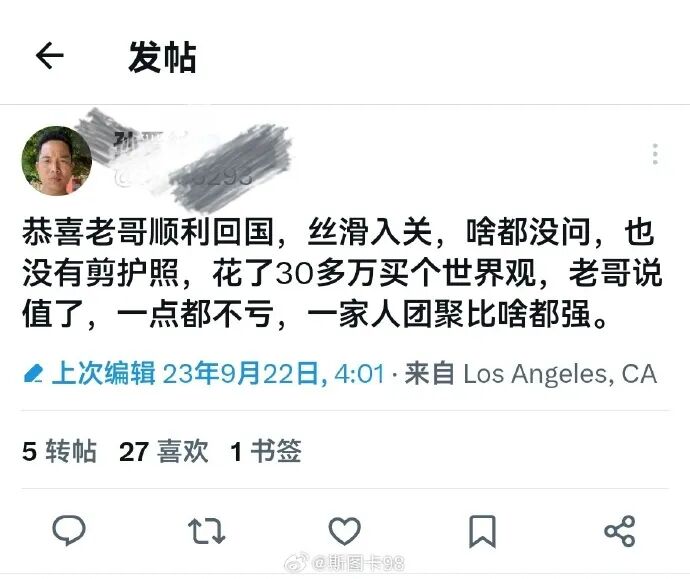This screenshot has width=690, height=579.
Task: Bookmark the post with ribbon icon
Action: coord(482,531)
